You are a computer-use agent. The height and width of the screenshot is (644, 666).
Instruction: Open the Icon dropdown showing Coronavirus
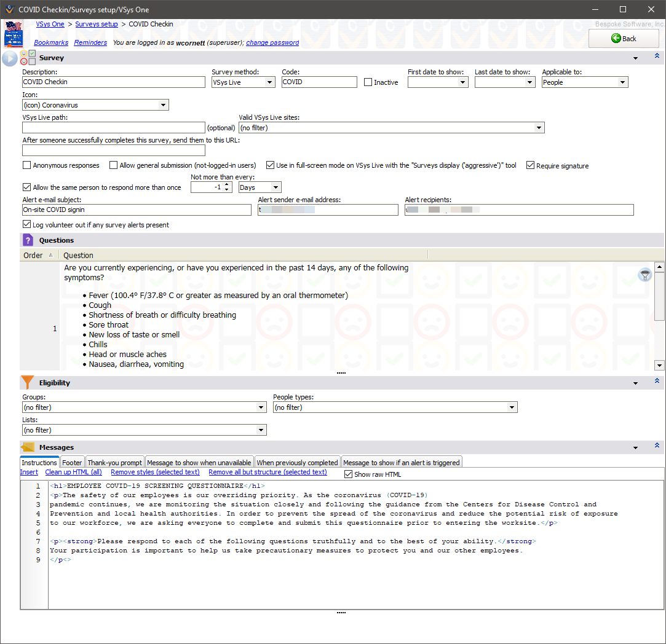pos(95,105)
